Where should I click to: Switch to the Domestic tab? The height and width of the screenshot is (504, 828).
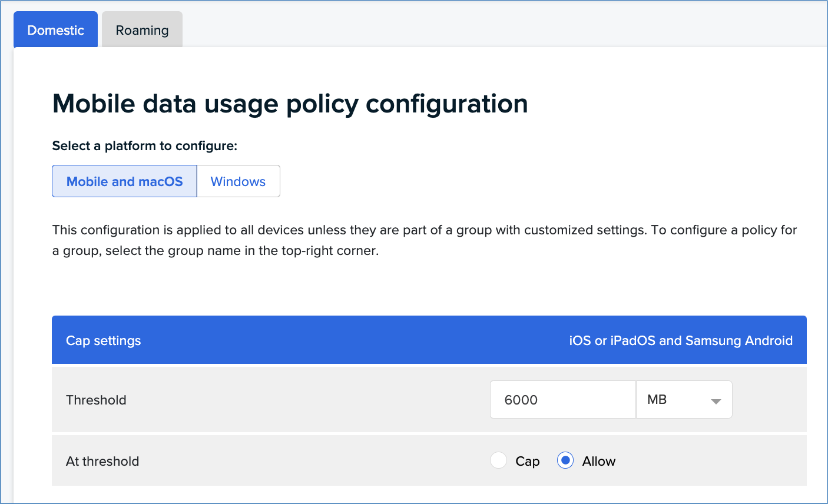pyautogui.click(x=55, y=30)
